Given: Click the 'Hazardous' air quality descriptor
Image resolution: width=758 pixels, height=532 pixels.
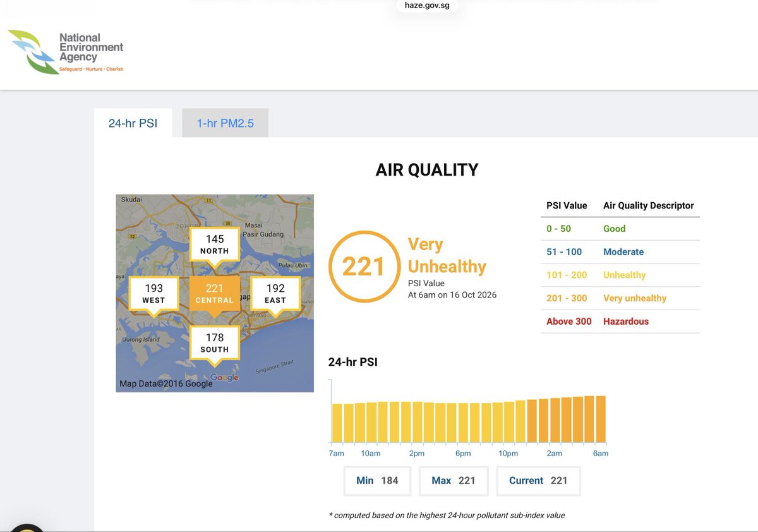Looking at the screenshot, I should click(x=626, y=321).
